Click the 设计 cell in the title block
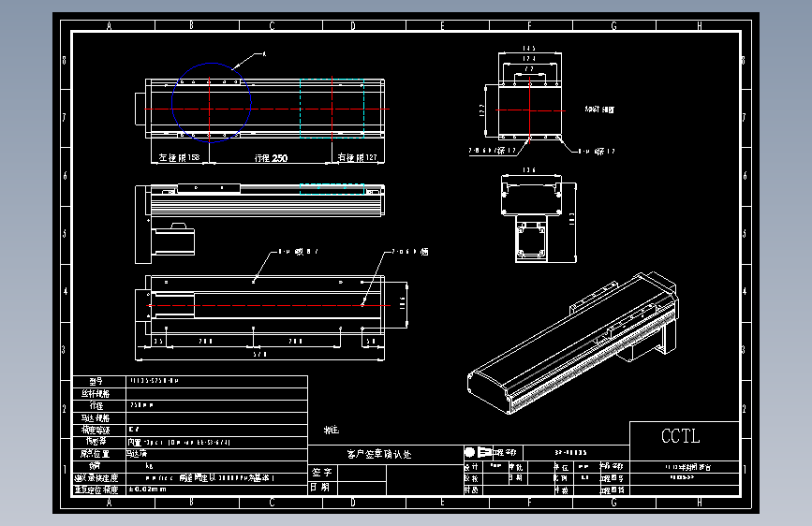Viewport: 812px width, 526px height. point(471,467)
